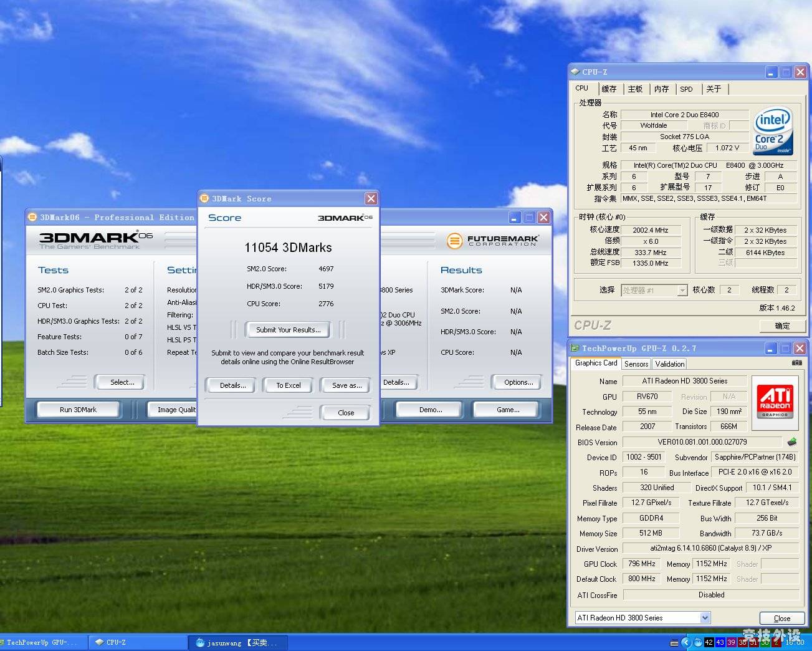Select the Graphics Card tab in GPU-Z

point(596,363)
